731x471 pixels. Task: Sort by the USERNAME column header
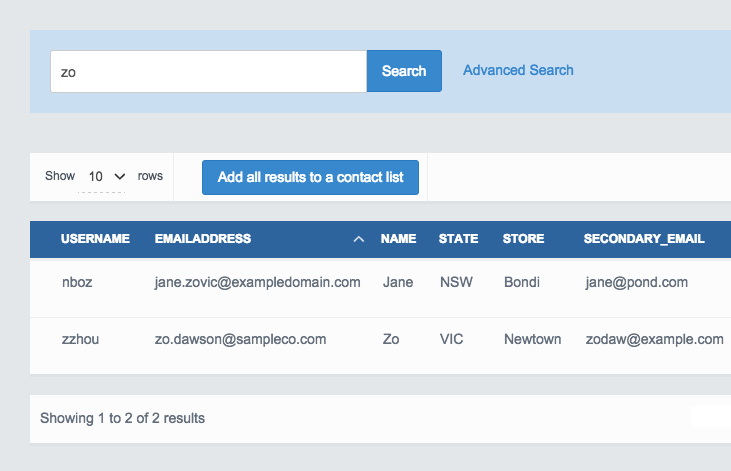click(x=95, y=239)
